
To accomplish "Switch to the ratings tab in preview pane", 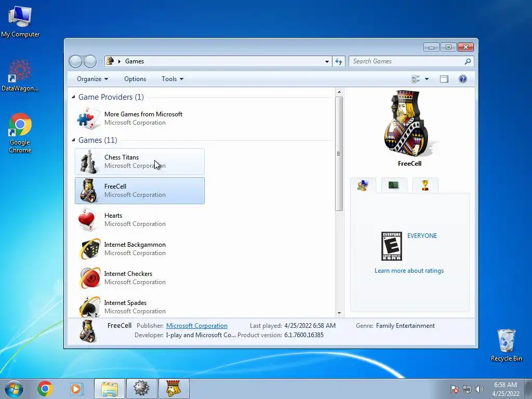I will (x=363, y=185).
